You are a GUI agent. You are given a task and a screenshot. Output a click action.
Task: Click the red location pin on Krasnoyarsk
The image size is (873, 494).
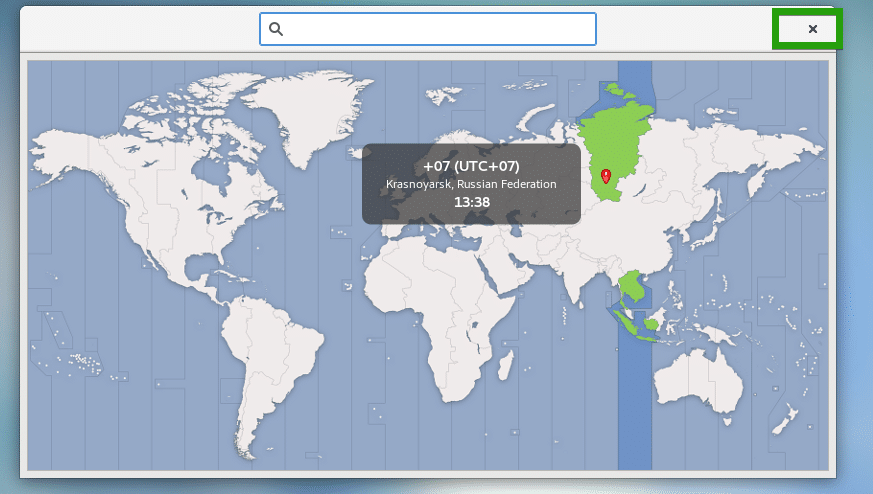coord(606,177)
